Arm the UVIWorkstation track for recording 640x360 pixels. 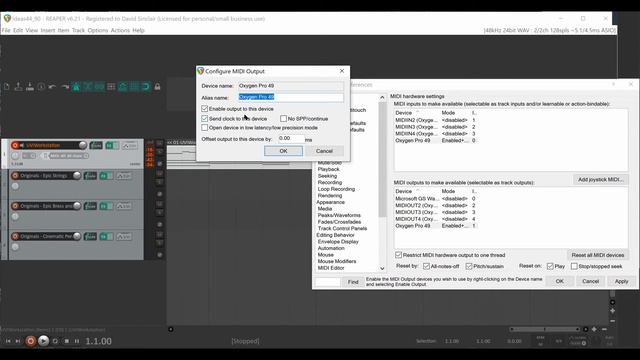point(15,145)
